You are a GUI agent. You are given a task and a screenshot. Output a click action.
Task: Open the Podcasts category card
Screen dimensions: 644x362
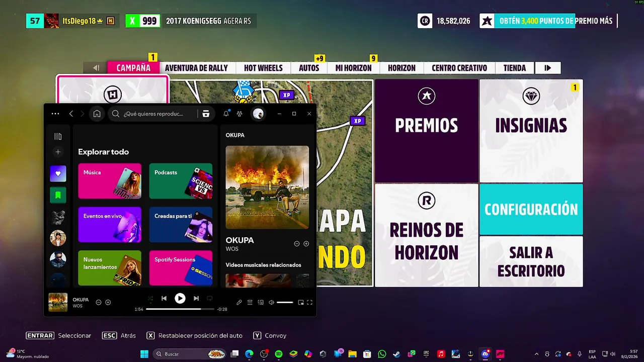click(181, 181)
